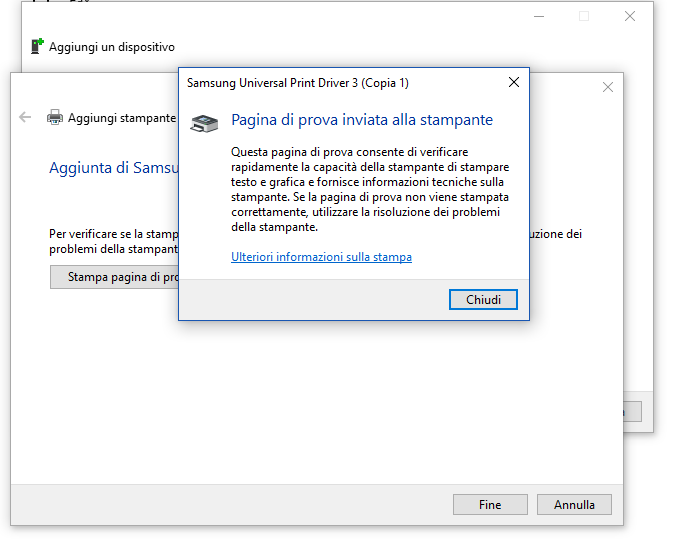This screenshot has width=688, height=544.
Task: Click the Aggiungi stampante wizard title
Action: tap(121, 118)
